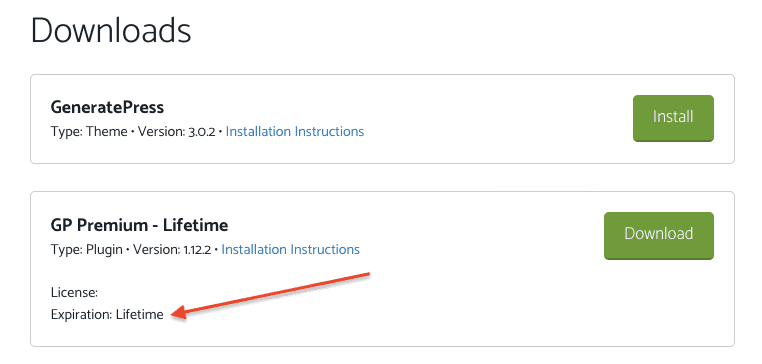Click the word Lifetime after Expiration

(140, 315)
